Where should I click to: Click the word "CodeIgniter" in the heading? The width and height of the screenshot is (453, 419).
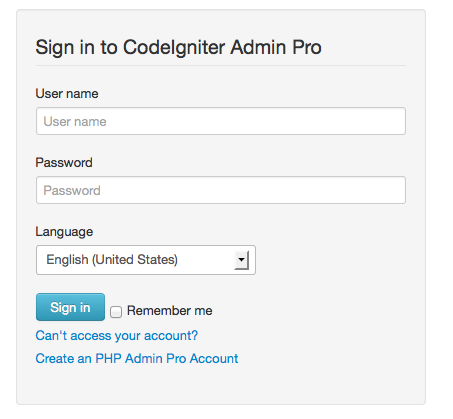[x=174, y=47]
